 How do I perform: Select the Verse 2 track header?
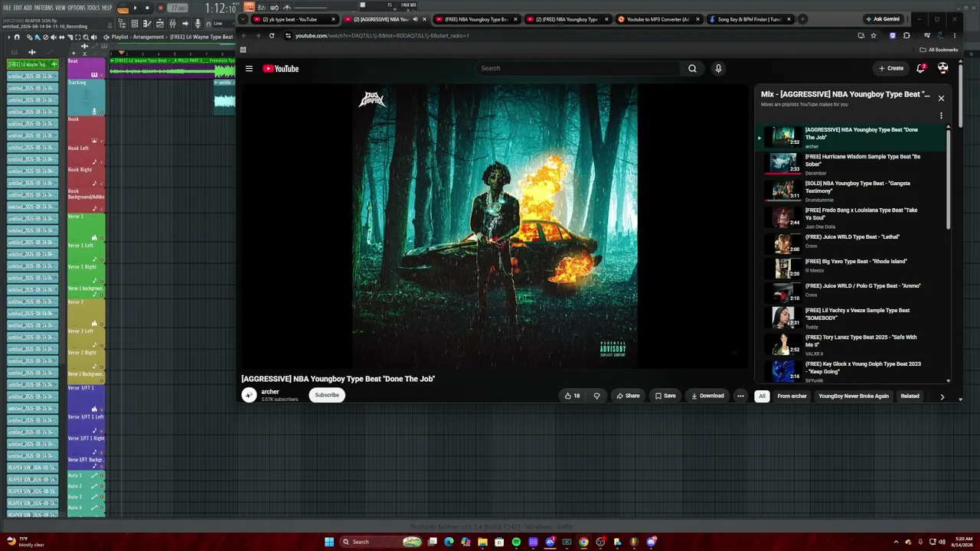click(x=86, y=312)
